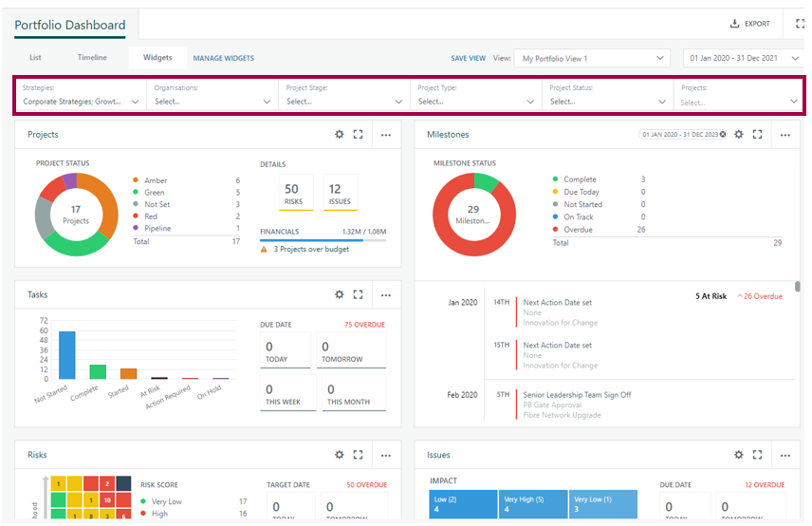Open Tasks widget settings gear
Viewport: 812px width, 526px height.
coord(340,294)
